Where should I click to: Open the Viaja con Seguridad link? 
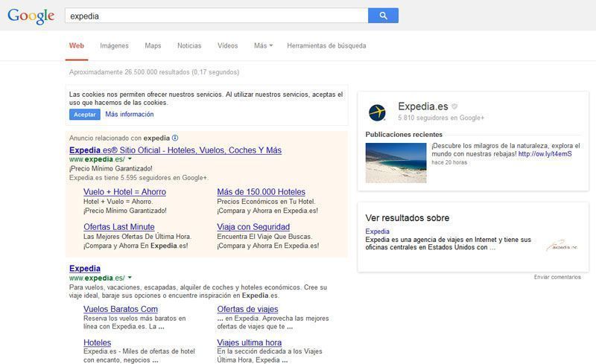pyautogui.click(x=253, y=227)
